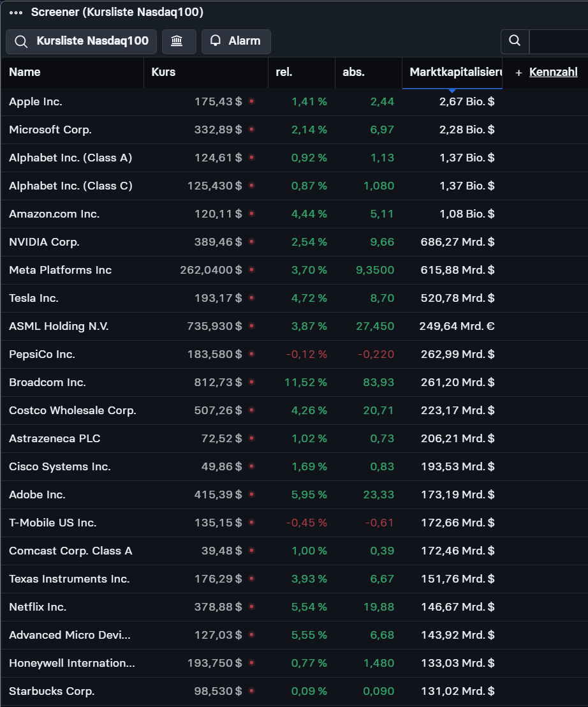
Task: Select the Advanced Micro Devi... row name
Action: coord(70,635)
